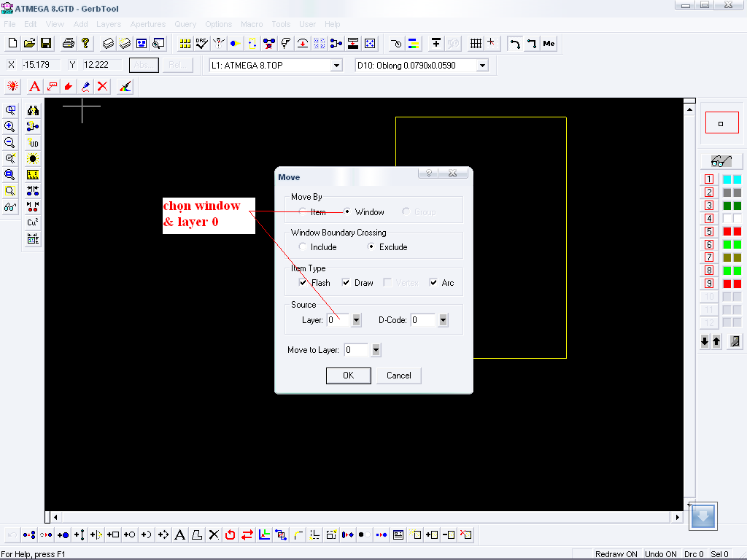Image resolution: width=747 pixels, height=560 pixels.
Task: Click the black X icon in bottom toolbar
Action: pyautogui.click(x=214, y=534)
